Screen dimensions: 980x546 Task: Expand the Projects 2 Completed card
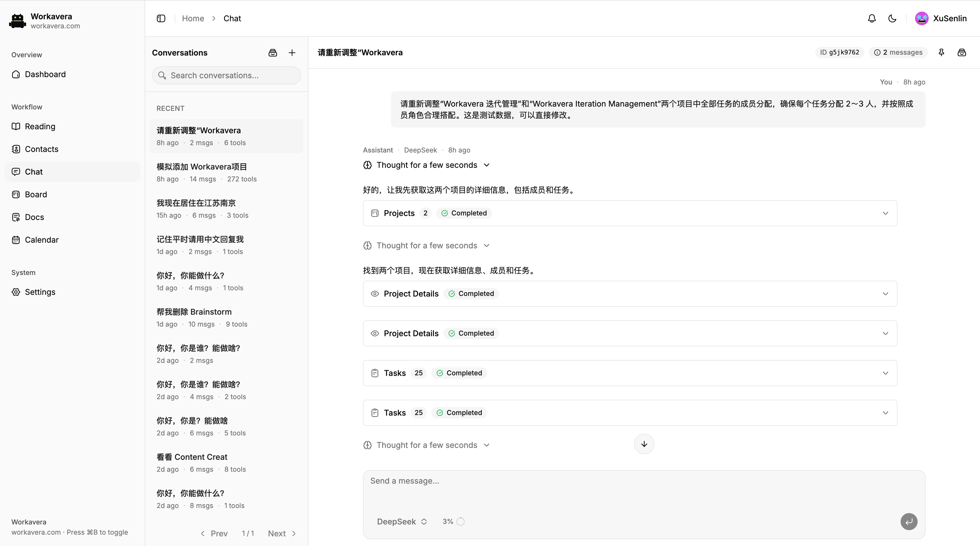pos(630,213)
